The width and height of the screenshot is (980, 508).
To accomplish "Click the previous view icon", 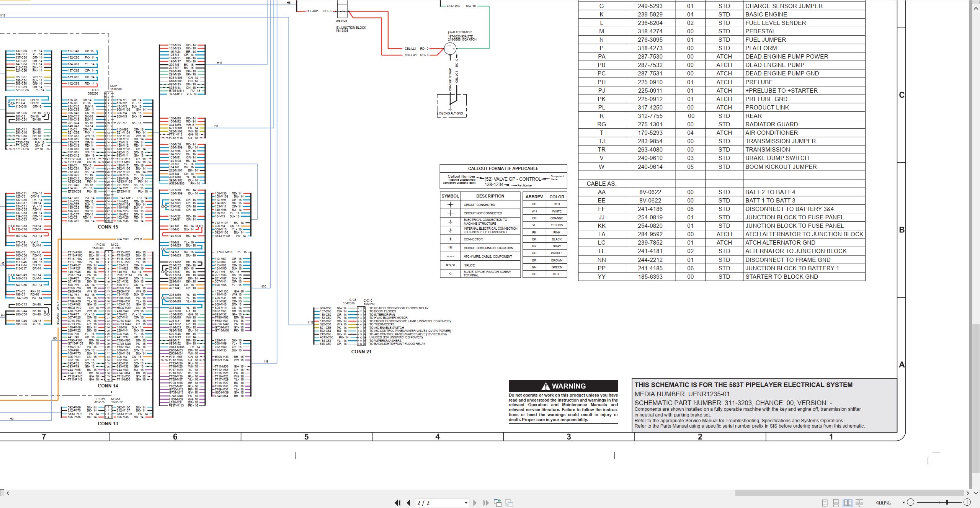I will (x=498, y=503).
